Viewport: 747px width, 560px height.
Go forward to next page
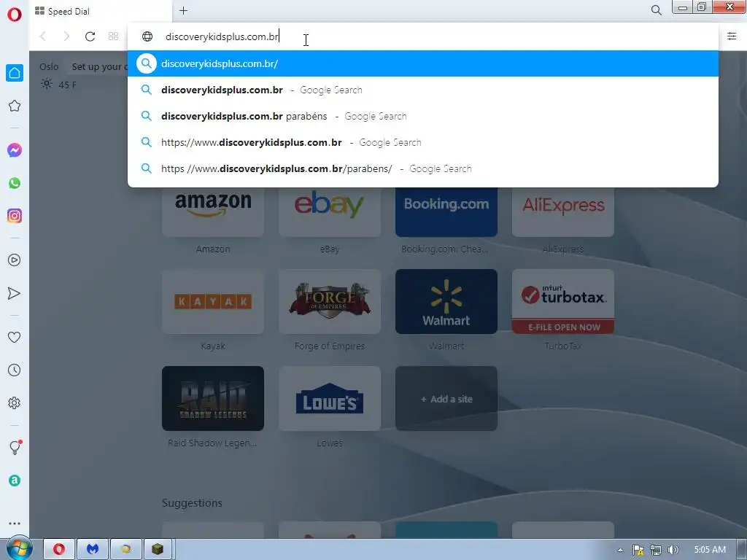pyautogui.click(x=66, y=36)
